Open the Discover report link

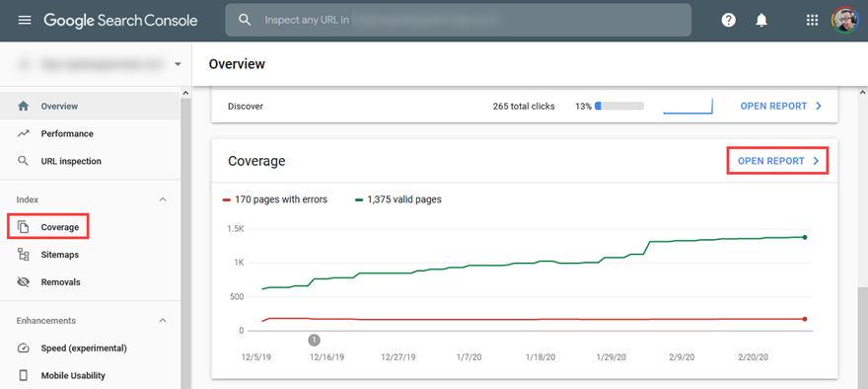(x=781, y=106)
